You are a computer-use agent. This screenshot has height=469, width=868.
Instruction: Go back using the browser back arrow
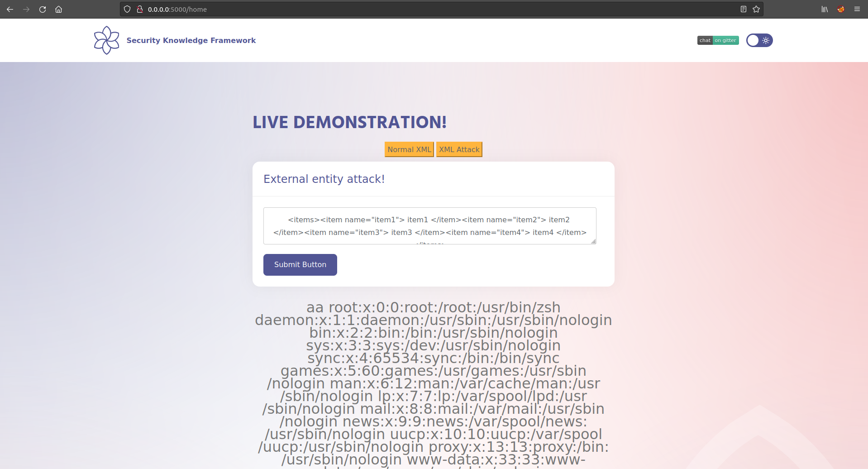pos(10,9)
